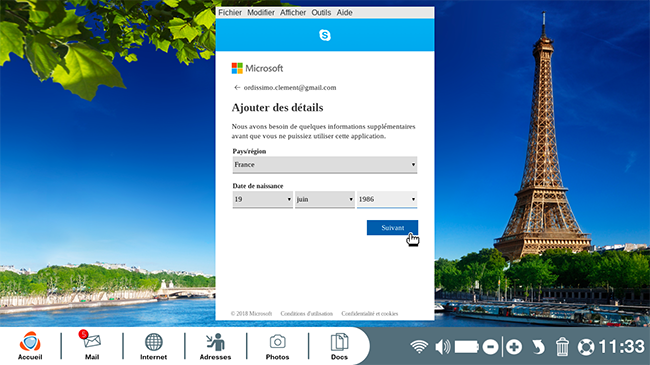Click the Ajouter des détails heading
Viewport: 650px width, 365px height.
pyautogui.click(x=277, y=108)
